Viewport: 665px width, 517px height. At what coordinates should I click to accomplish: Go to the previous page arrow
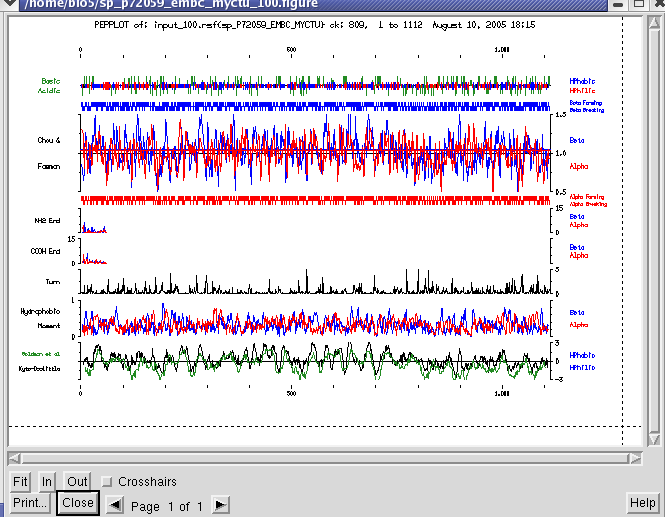tap(116, 506)
